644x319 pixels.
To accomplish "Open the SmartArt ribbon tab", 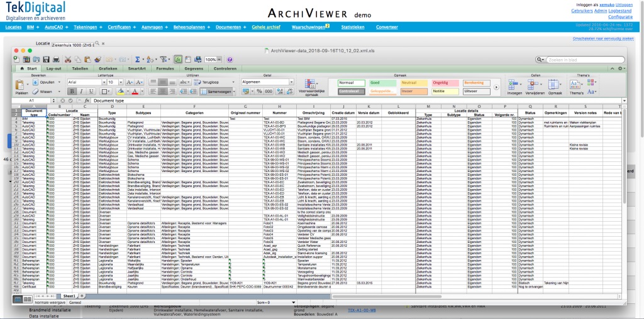I will pos(136,68).
